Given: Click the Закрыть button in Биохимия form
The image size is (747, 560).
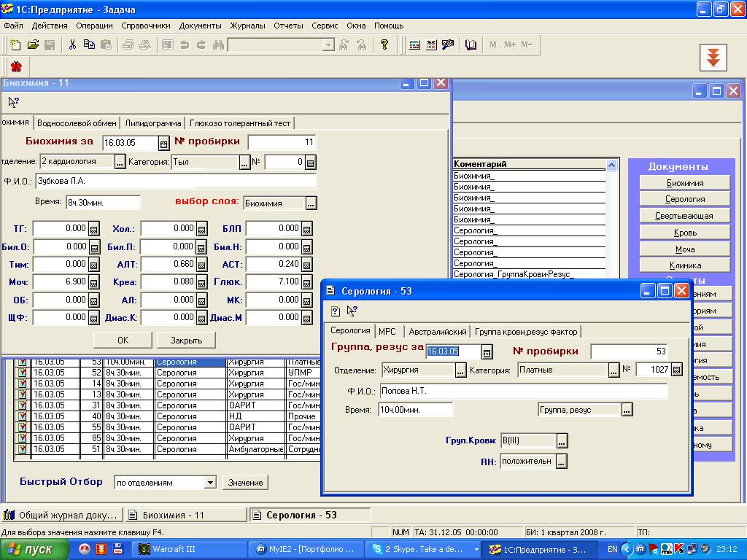Looking at the screenshot, I should click(186, 341).
